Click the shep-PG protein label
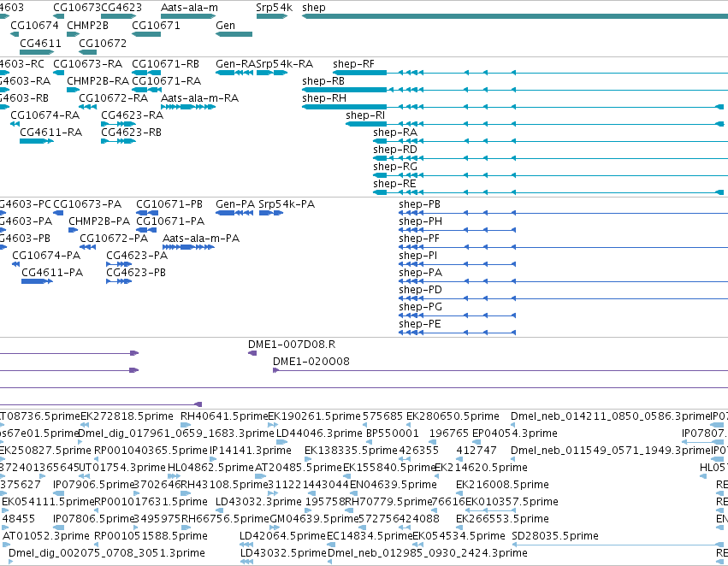This screenshot has height=566, width=728. click(x=421, y=308)
